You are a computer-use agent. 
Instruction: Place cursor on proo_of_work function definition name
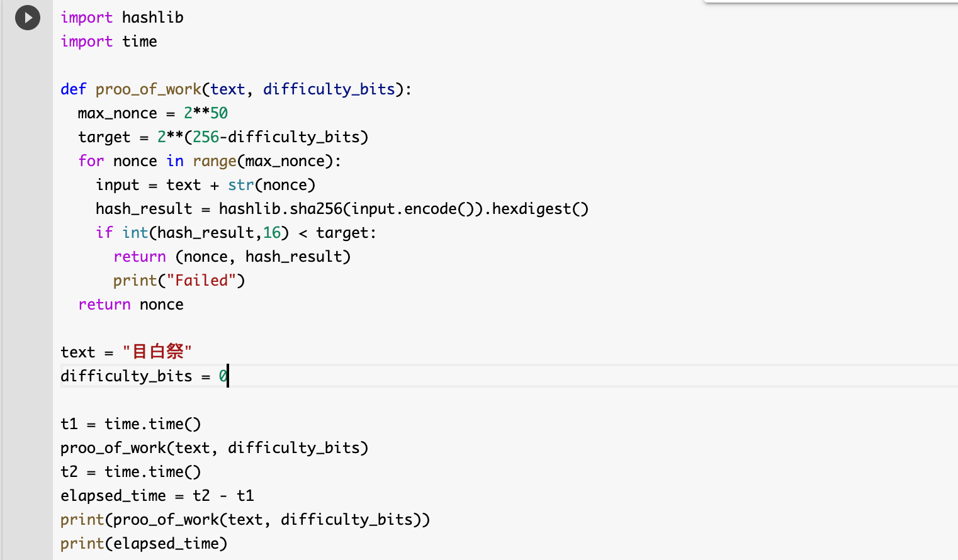(148, 89)
